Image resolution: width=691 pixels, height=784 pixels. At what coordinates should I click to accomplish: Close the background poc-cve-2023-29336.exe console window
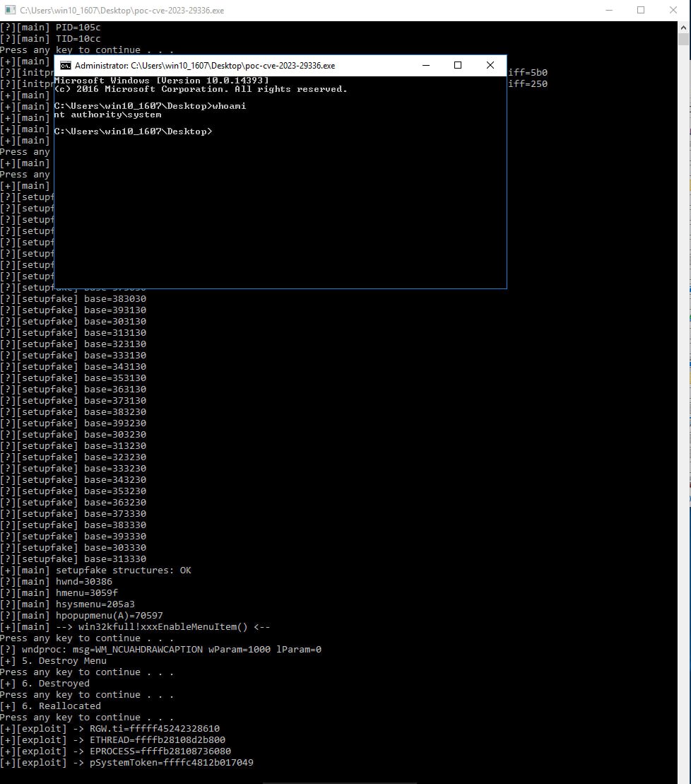pos(673,10)
